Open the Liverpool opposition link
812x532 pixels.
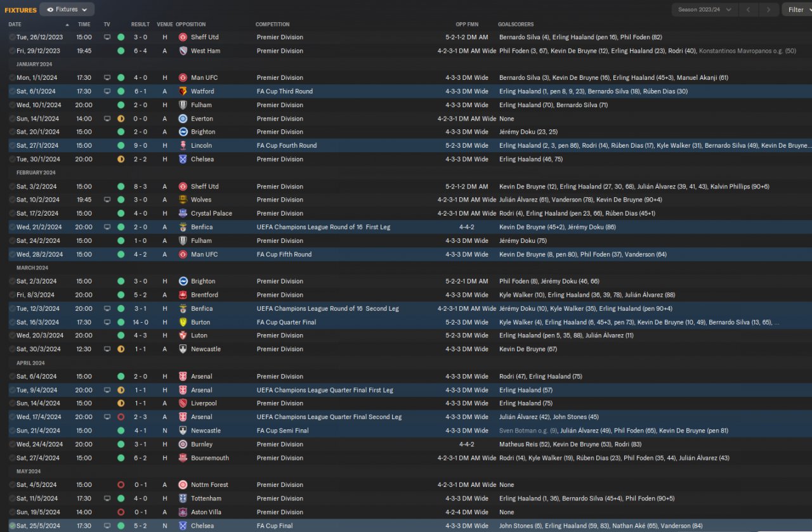tap(204, 403)
